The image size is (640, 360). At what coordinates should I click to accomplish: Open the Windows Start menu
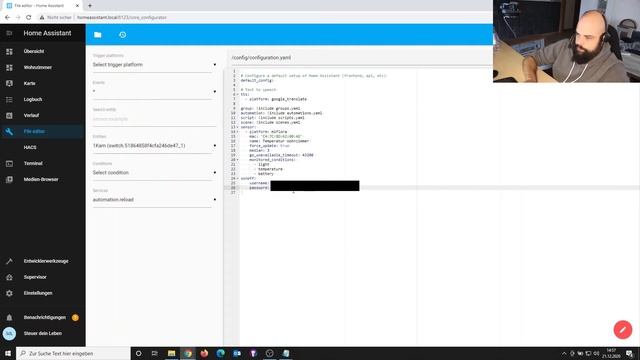coord(8,353)
